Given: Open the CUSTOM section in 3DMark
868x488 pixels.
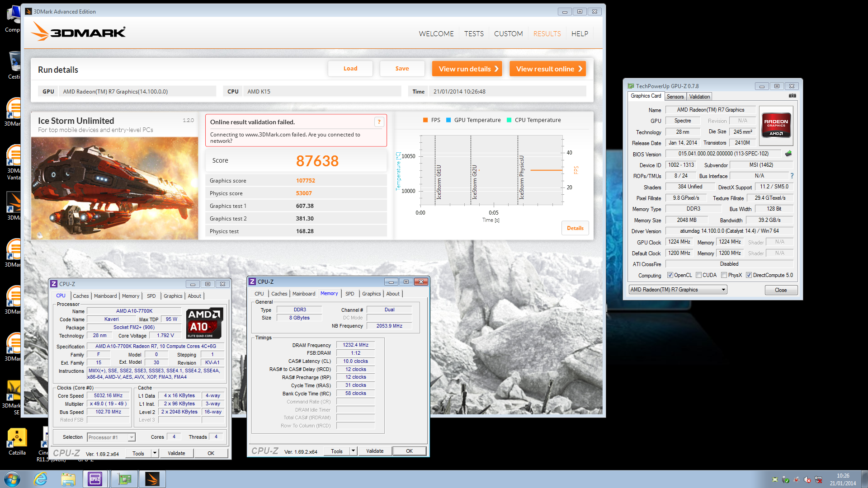Looking at the screenshot, I should pos(508,33).
